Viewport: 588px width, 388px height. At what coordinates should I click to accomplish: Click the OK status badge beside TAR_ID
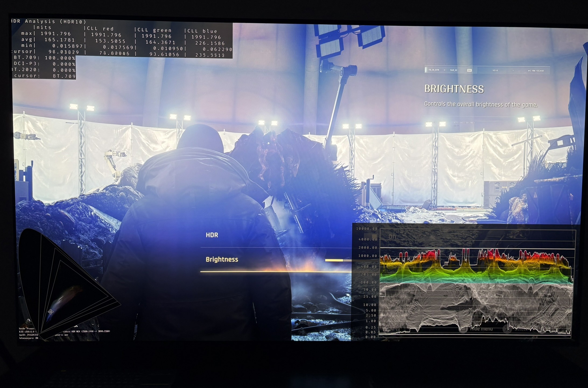[469, 70]
